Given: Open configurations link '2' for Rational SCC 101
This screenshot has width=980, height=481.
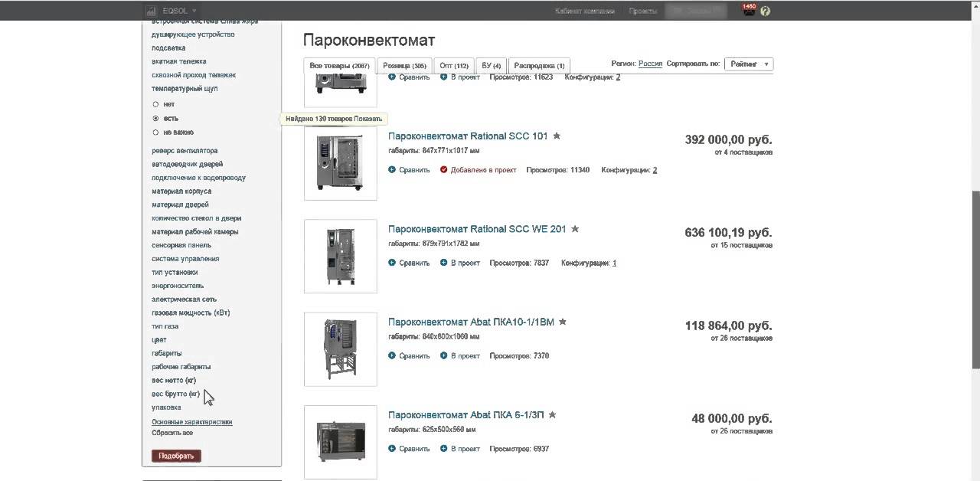Looking at the screenshot, I should (655, 170).
